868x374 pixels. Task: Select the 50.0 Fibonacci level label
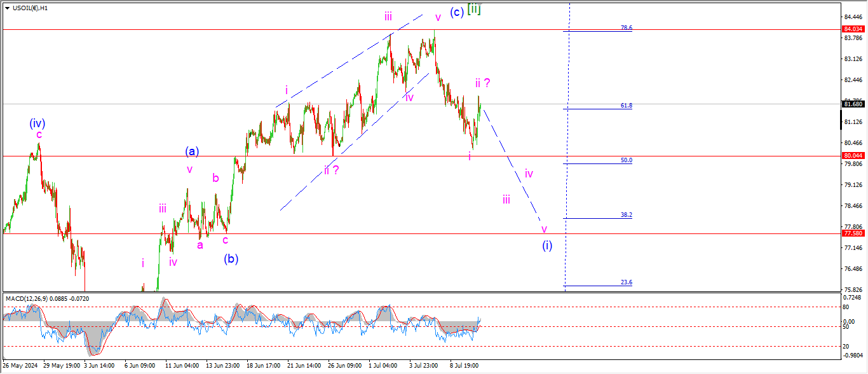pyautogui.click(x=626, y=160)
